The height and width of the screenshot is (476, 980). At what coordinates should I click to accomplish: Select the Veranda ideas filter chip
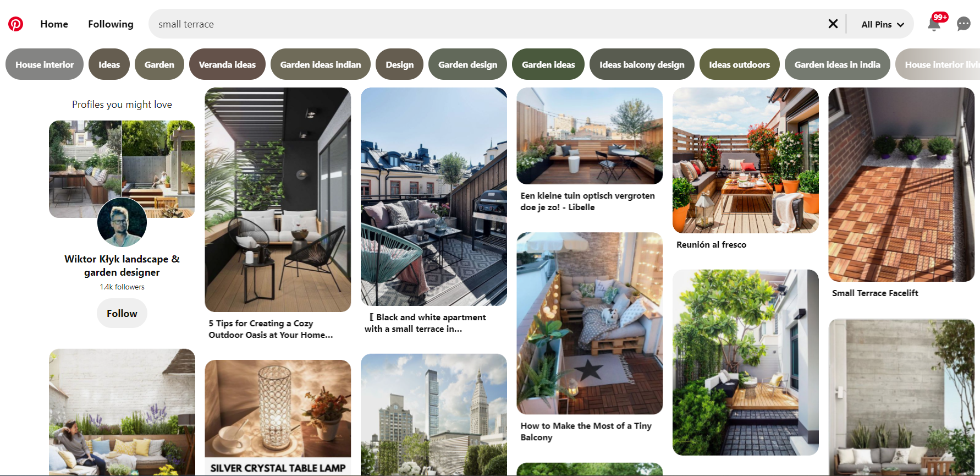pyautogui.click(x=227, y=64)
